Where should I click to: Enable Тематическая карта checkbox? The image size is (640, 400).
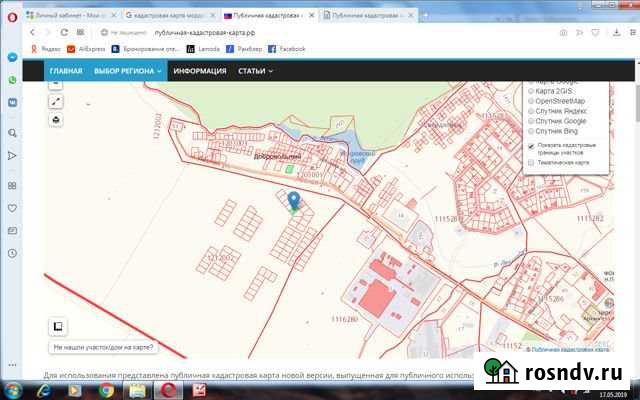[531, 162]
